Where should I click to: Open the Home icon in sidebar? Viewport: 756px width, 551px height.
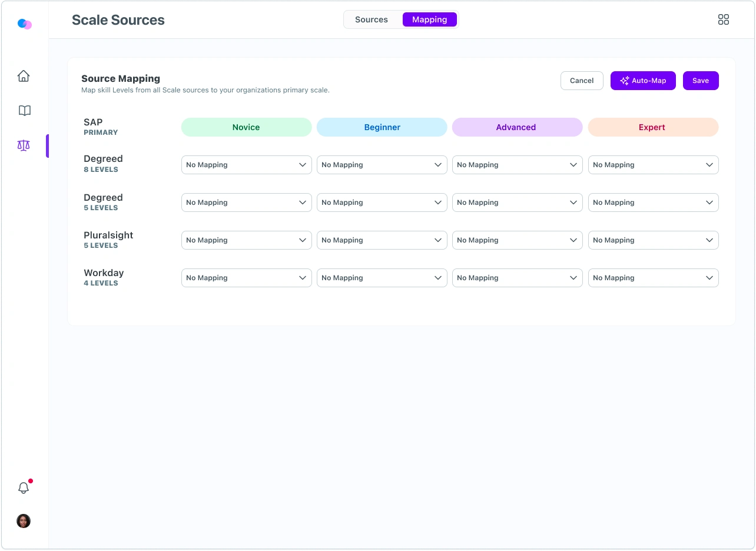[x=24, y=76]
